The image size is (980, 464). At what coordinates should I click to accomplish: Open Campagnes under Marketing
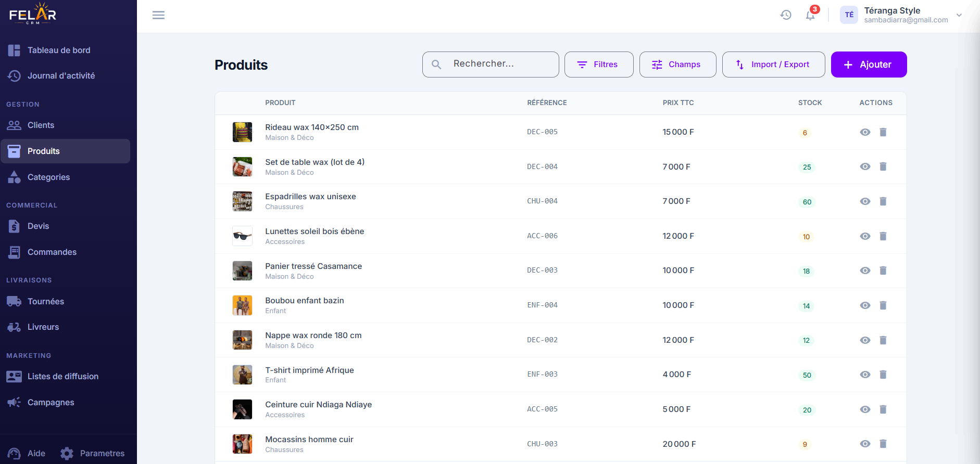point(65,403)
